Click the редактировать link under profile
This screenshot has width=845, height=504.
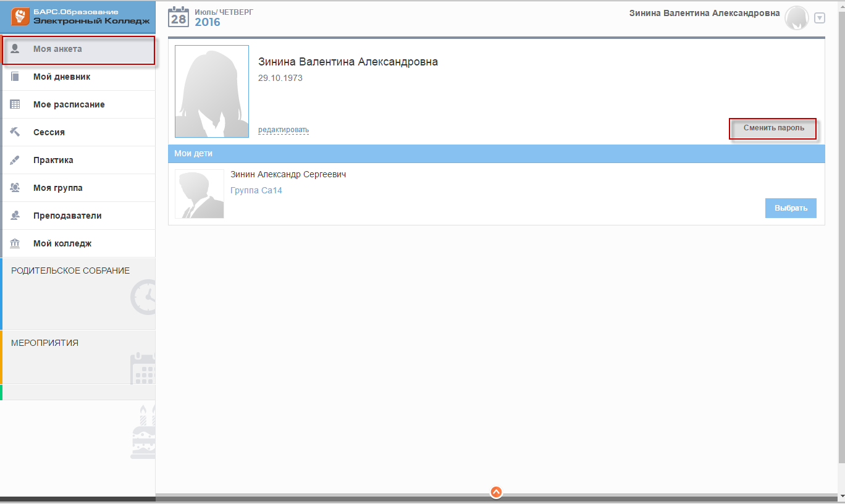coord(284,130)
